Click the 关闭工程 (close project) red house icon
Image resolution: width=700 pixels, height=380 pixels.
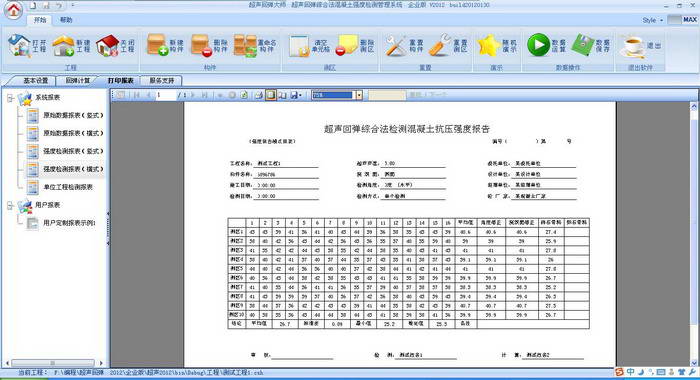point(108,46)
